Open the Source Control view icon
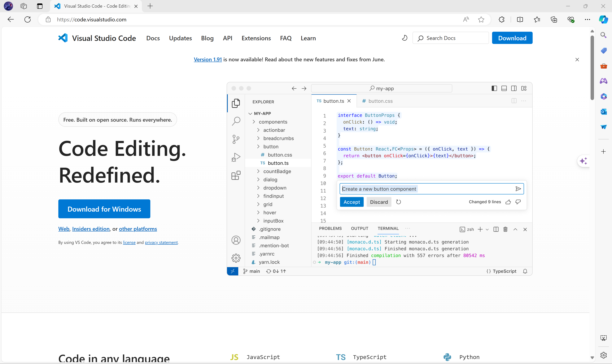The width and height of the screenshot is (612, 364). [x=236, y=139]
